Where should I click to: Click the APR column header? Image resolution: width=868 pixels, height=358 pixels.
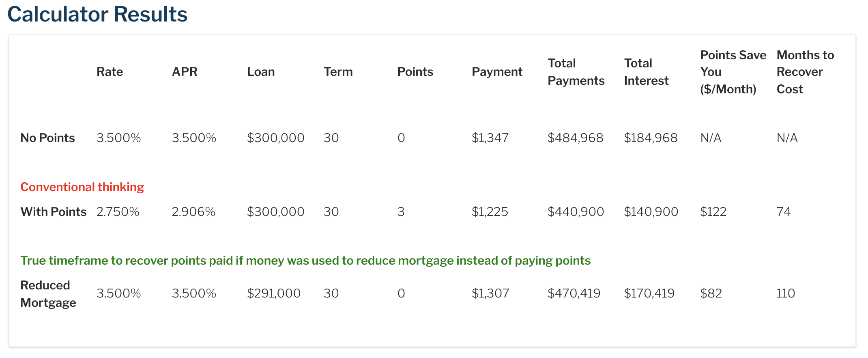185,72
